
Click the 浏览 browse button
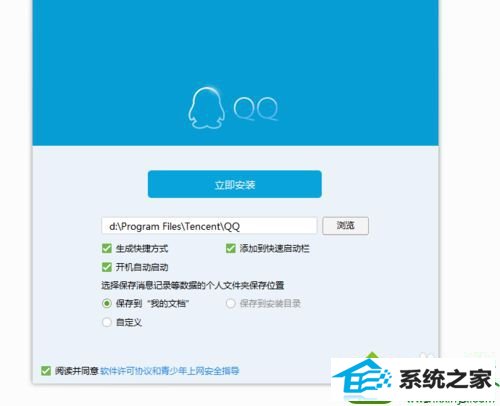coord(345,226)
